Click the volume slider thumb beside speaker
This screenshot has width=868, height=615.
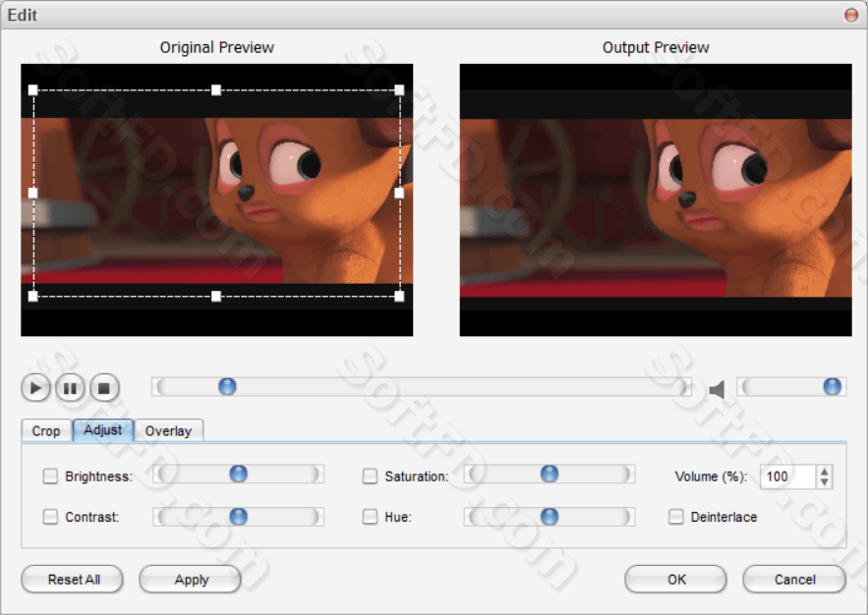(x=832, y=386)
